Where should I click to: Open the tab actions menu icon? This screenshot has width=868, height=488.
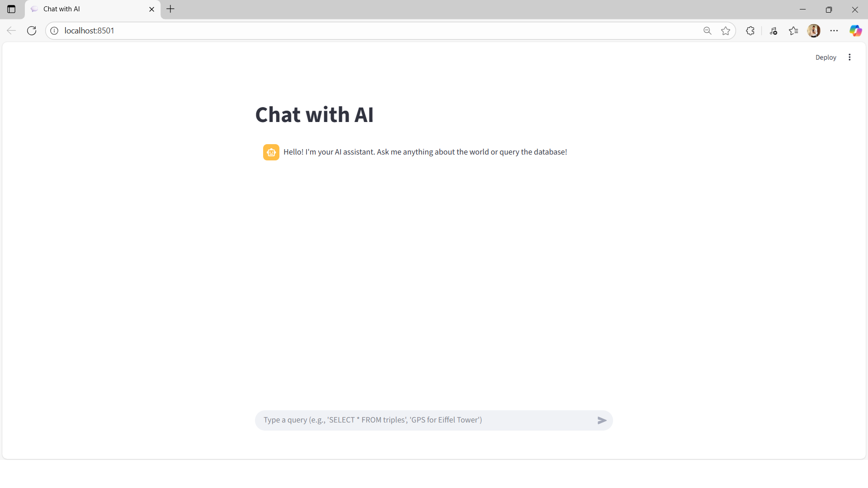coord(11,9)
